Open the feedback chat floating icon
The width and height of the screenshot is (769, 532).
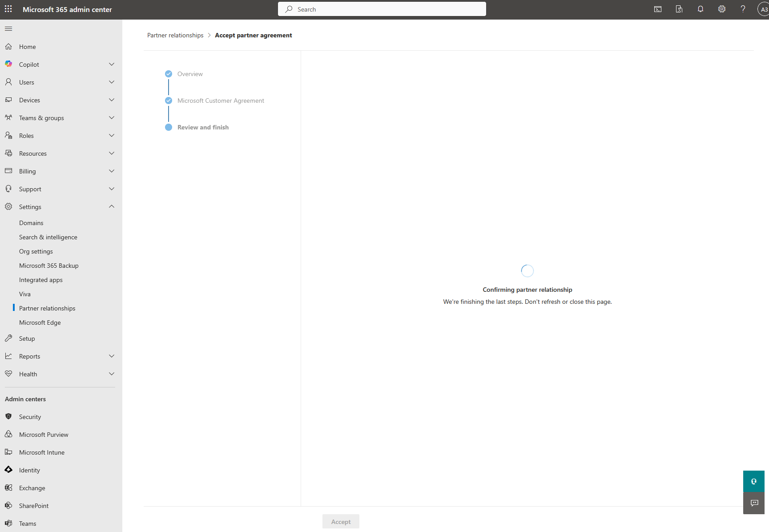click(x=754, y=503)
